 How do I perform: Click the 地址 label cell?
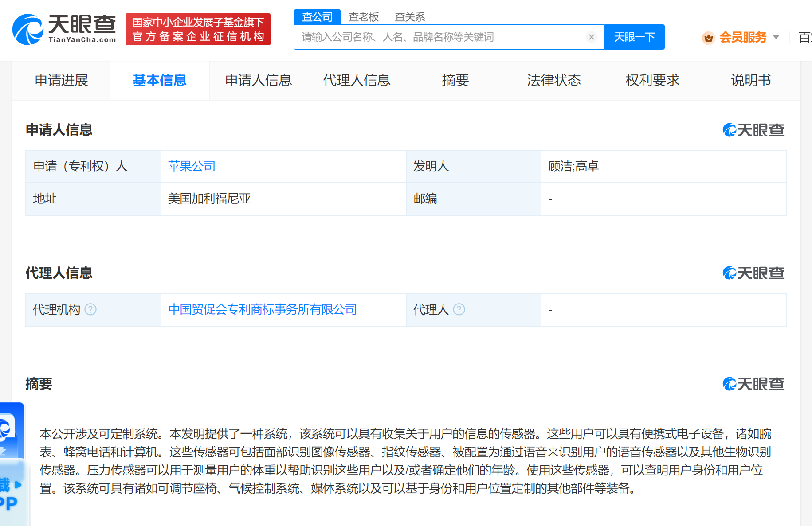93,199
